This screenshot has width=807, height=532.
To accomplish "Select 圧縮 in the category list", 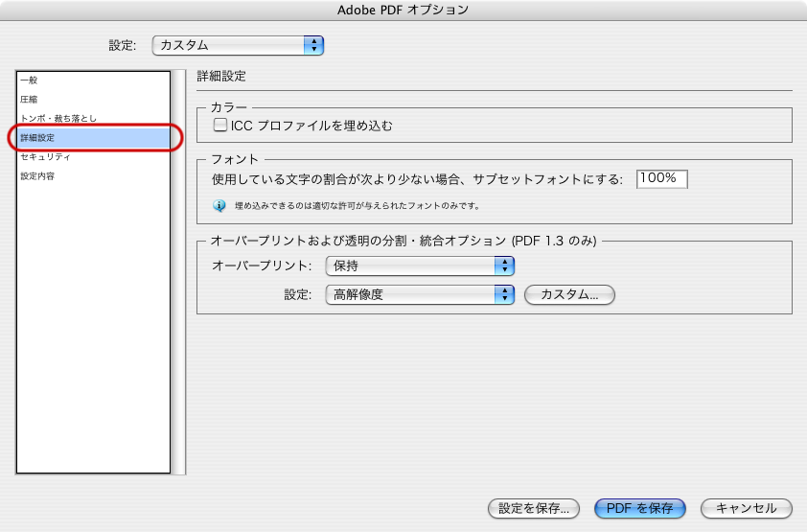I will tap(94, 100).
